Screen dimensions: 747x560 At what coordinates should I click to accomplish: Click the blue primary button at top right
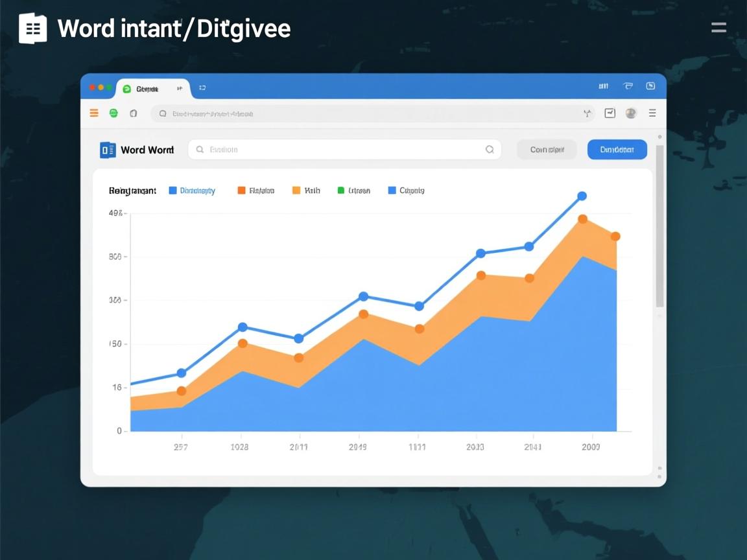click(x=617, y=150)
